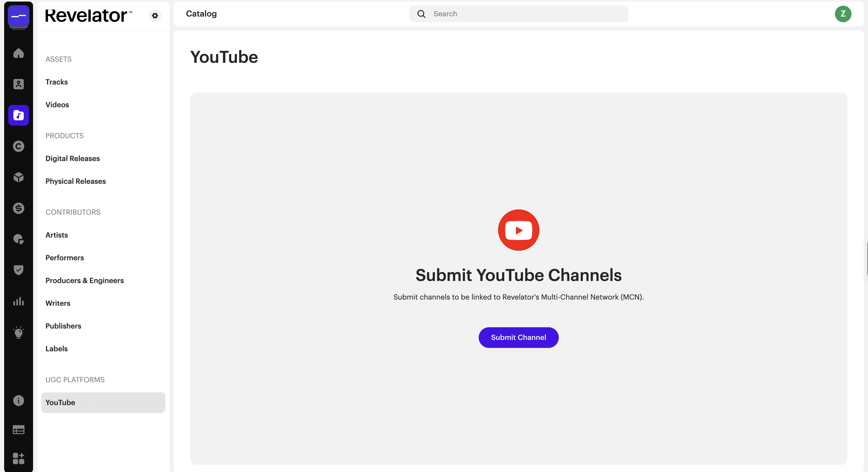Click the Multi-Channel Network description text
Viewport: 868px width, 472px height.
[518, 297]
